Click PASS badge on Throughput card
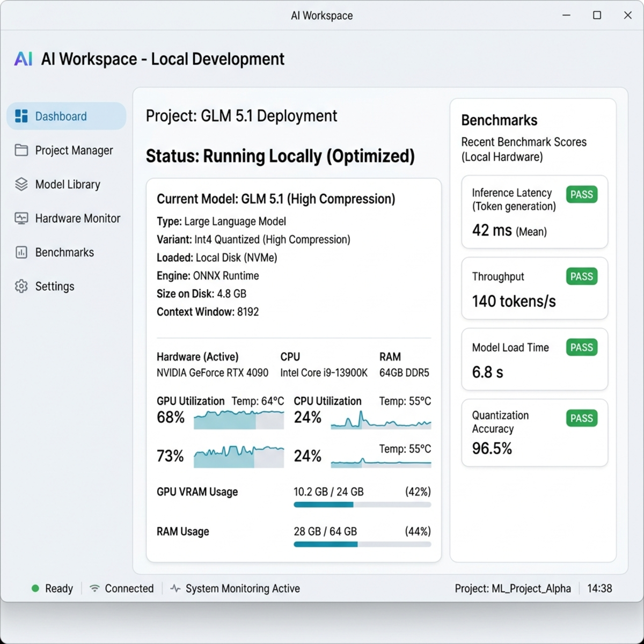Viewport: 644px width, 644px height. tap(582, 276)
